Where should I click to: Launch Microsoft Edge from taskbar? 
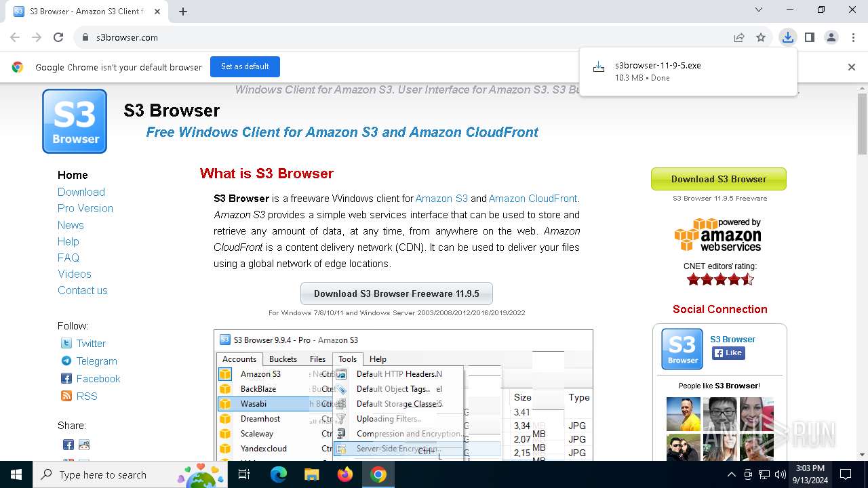click(x=279, y=474)
